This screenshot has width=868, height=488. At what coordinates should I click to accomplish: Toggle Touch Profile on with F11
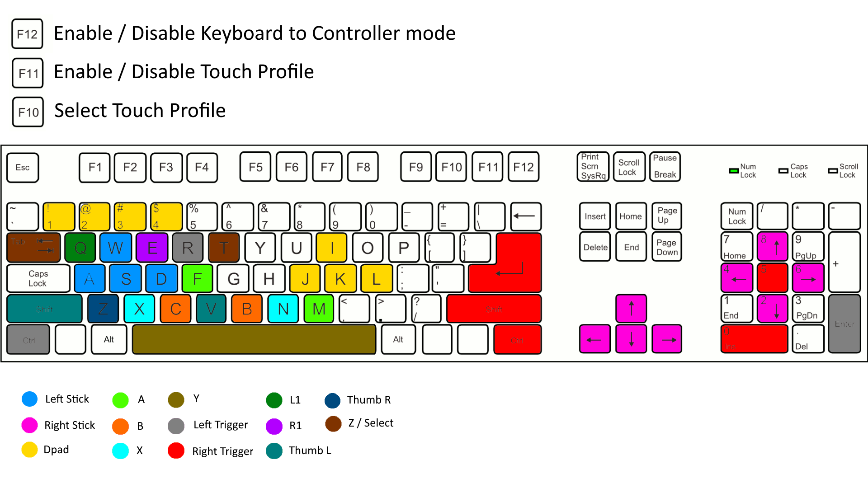[x=488, y=168]
